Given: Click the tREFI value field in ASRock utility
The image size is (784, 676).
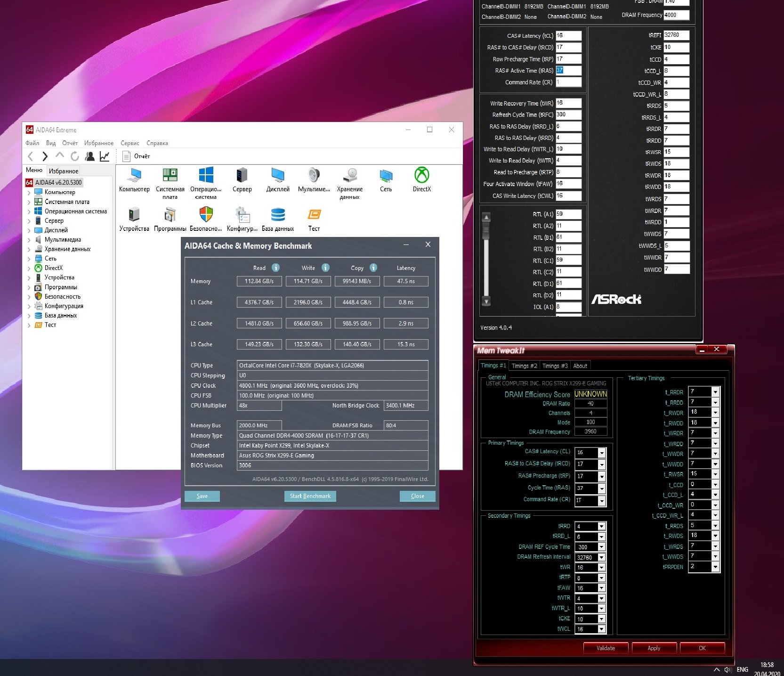Looking at the screenshot, I should [x=677, y=35].
